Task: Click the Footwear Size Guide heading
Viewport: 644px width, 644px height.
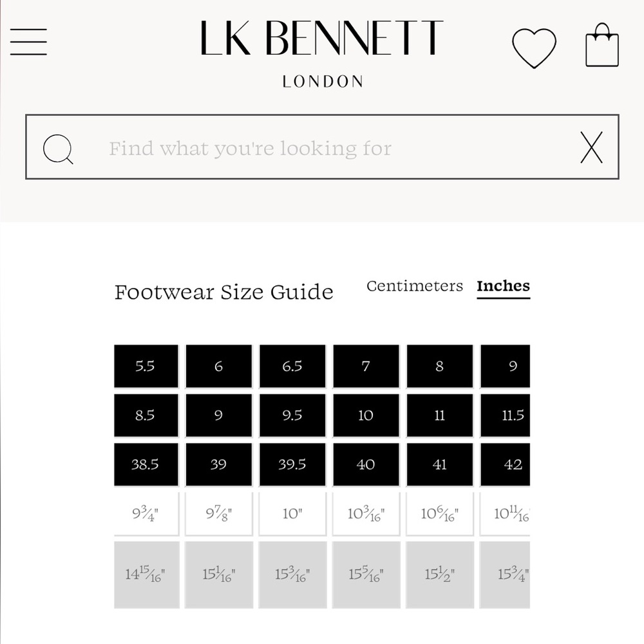Action: pyautogui.click(x=224, y=292)
